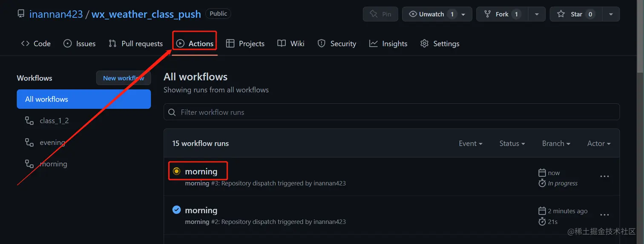644x244 pixels.
Task: Open the inannan423 owner profile link
Action: [x=56, y=14]
